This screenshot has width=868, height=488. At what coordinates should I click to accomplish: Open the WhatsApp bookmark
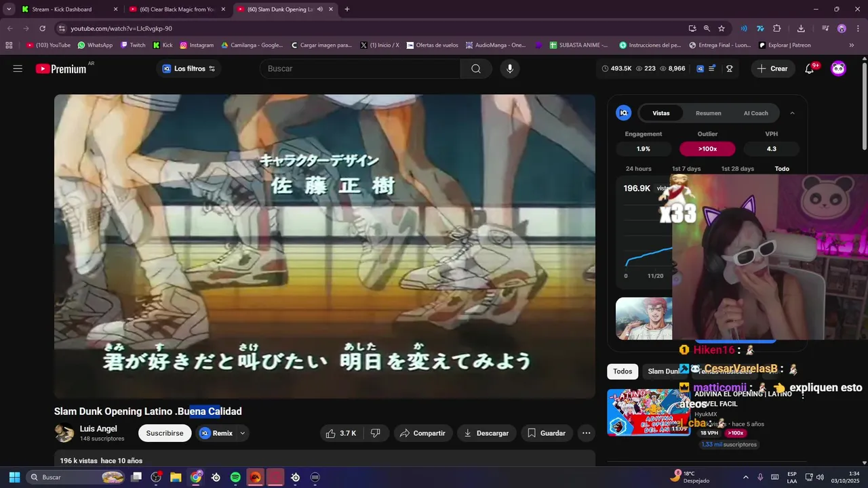tap(95, 45)
